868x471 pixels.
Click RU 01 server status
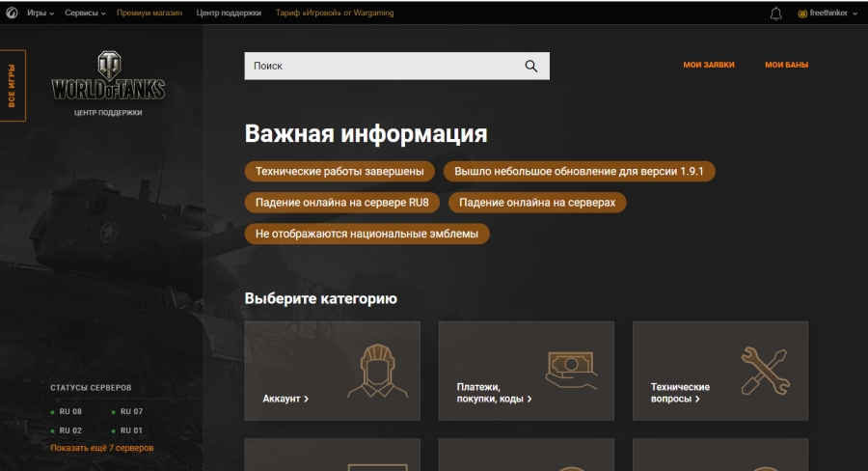pyautogui.click(x=127, y=430)
